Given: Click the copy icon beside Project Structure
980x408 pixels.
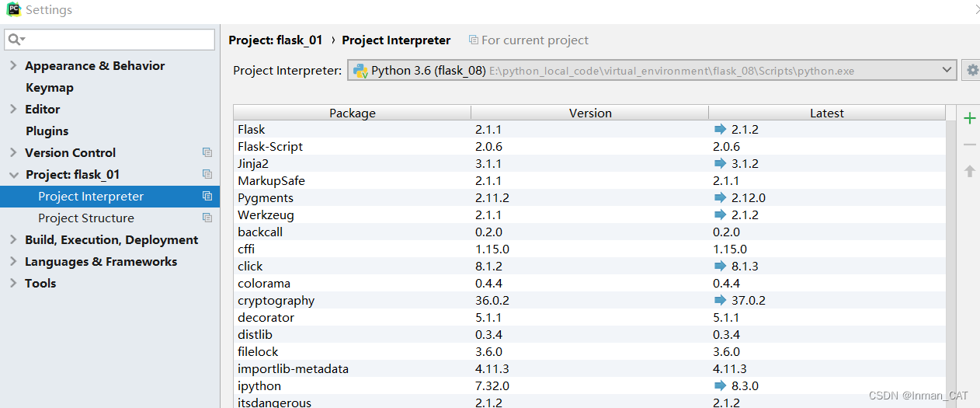Looking at the screenshot, I should [207, 218].
